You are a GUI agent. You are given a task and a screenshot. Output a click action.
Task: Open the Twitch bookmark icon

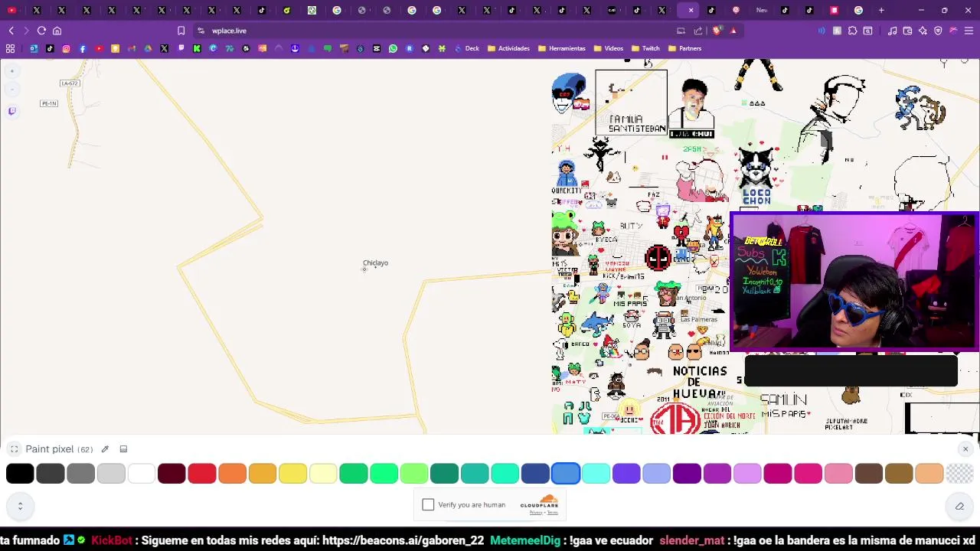(x=181, y=48)
